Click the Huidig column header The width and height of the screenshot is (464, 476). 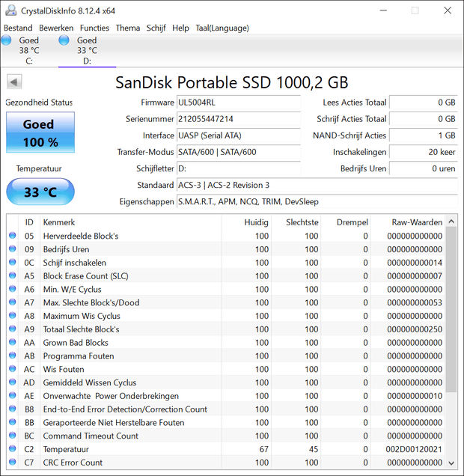point(246,222)
